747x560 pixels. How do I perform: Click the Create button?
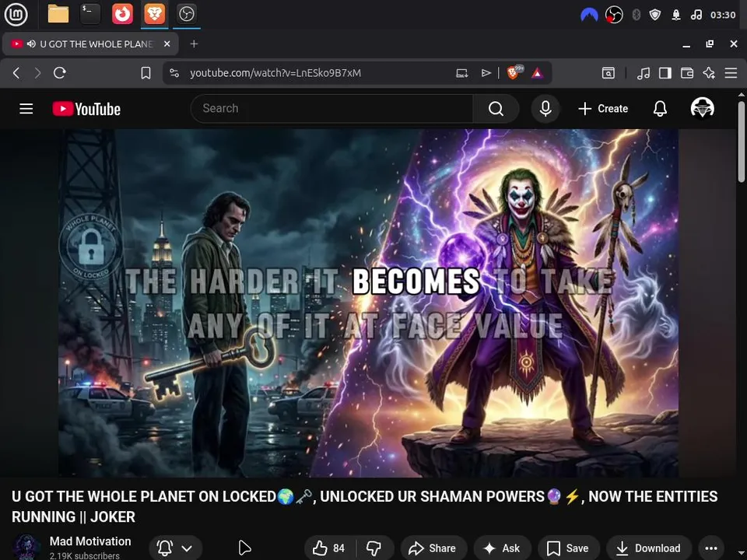[603, 109]
